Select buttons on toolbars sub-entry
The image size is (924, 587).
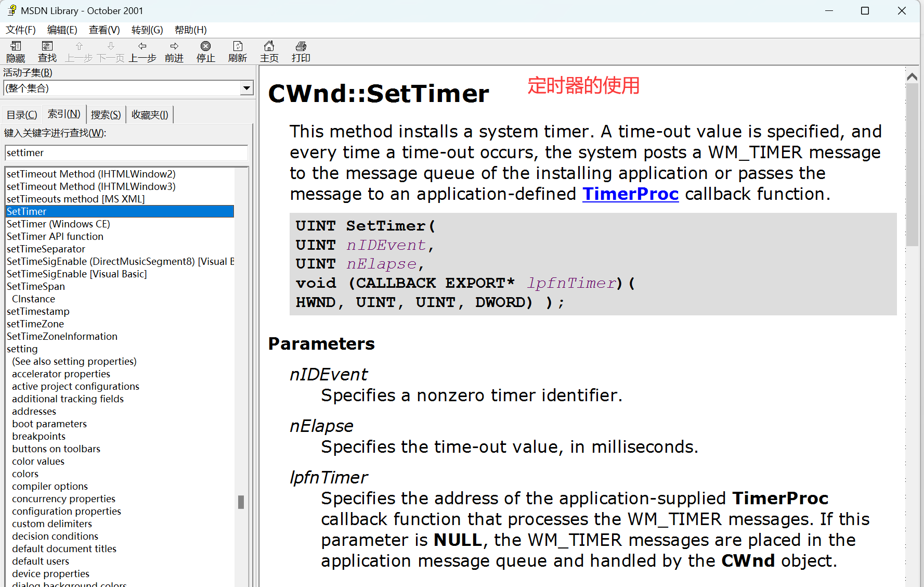[56, 449]
